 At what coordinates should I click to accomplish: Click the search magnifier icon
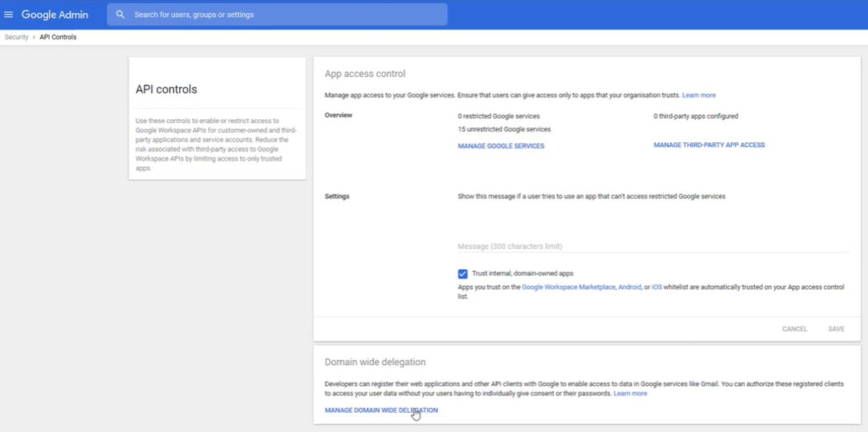coord(120,15)
